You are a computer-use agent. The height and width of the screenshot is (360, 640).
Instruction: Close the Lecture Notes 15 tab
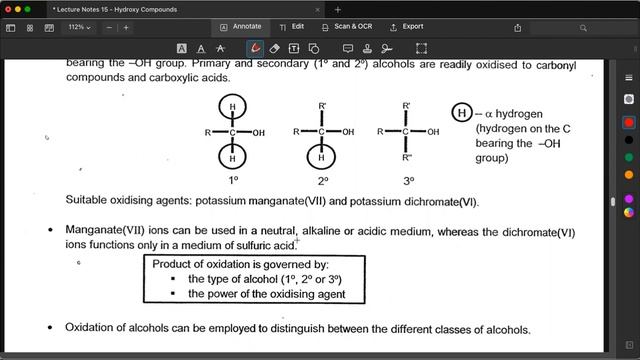(x=318, y=9)
